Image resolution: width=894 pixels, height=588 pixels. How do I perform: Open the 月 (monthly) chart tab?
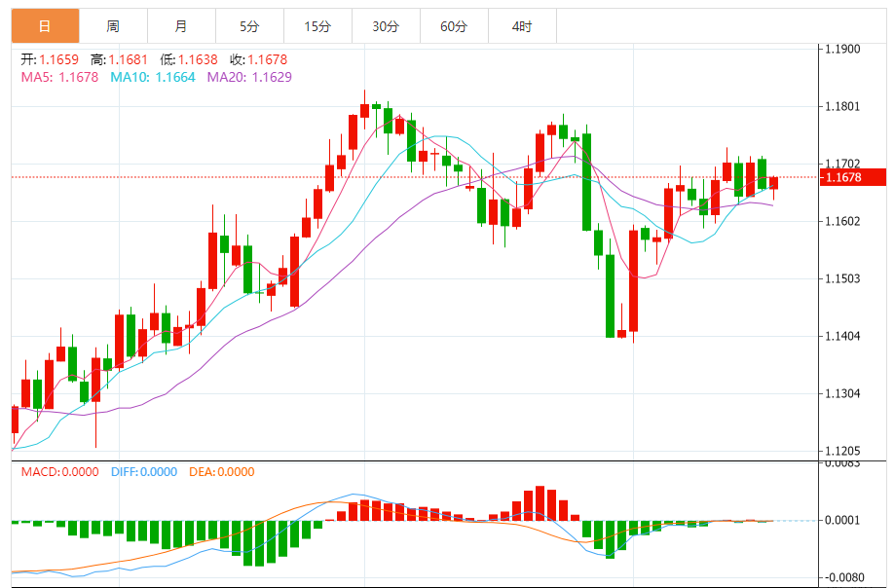pos(181,26)
